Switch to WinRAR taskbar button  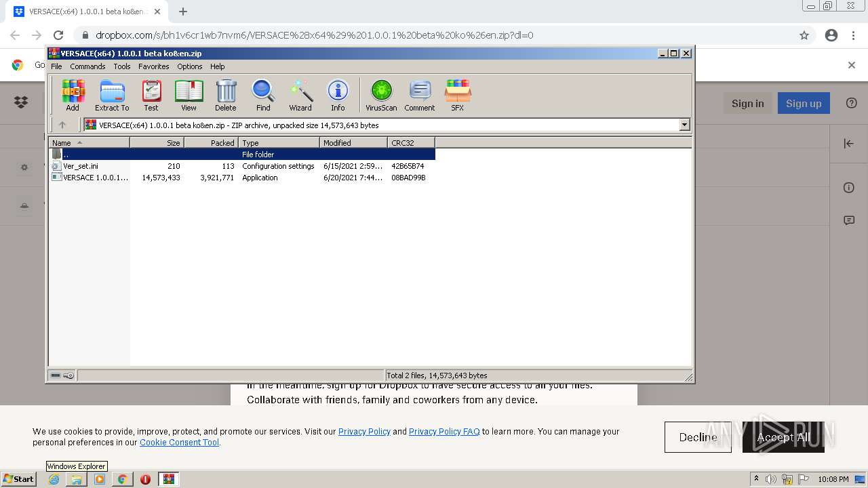[168, 479]
